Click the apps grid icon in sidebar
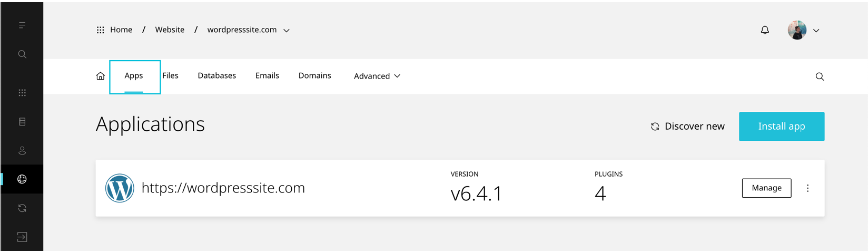This screenshot has height=252, width=868. click(x=22, y=93)
